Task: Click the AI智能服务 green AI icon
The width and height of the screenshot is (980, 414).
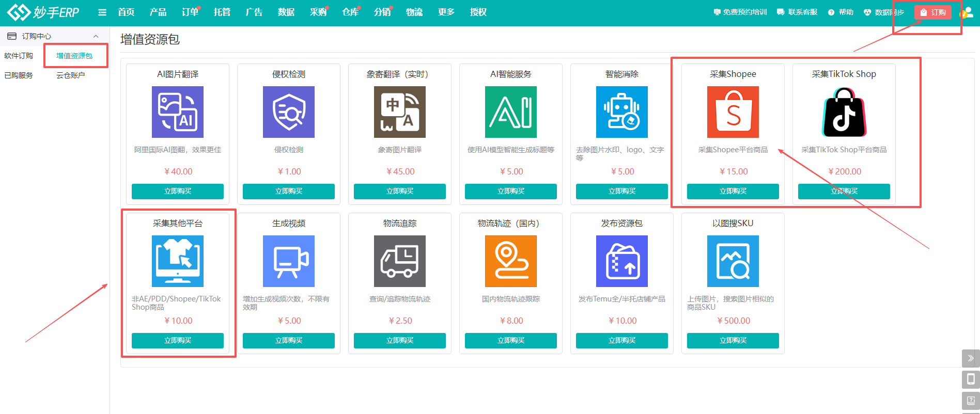Action: pyautogui.click(x=511, y=112)
